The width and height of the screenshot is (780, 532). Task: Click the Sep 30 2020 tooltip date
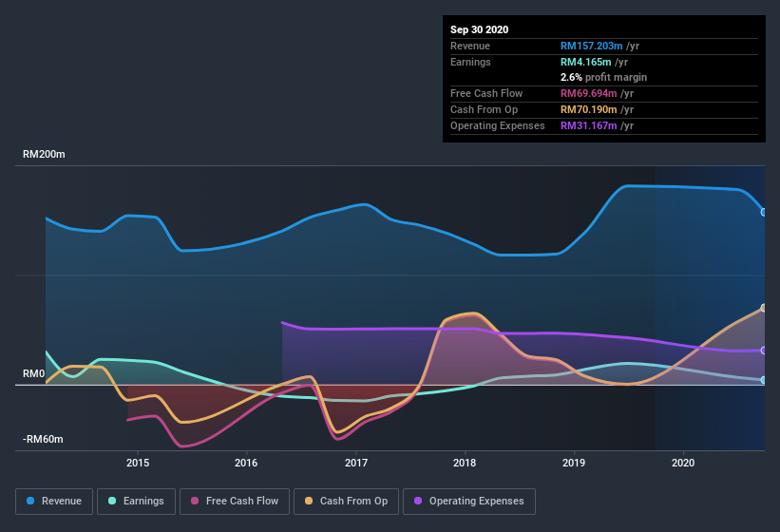coord(479,29)
